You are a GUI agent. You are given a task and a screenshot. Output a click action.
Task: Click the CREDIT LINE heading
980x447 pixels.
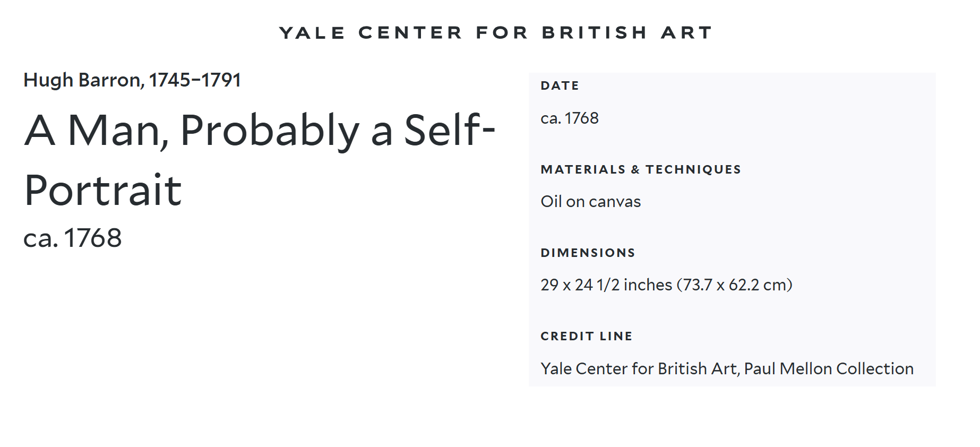pos(586,337)
